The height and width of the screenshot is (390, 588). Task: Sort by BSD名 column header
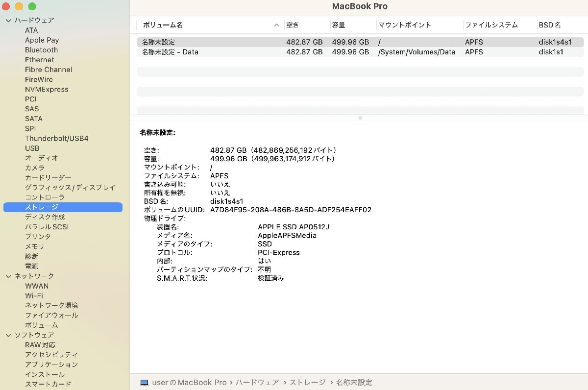click(550, 25)
